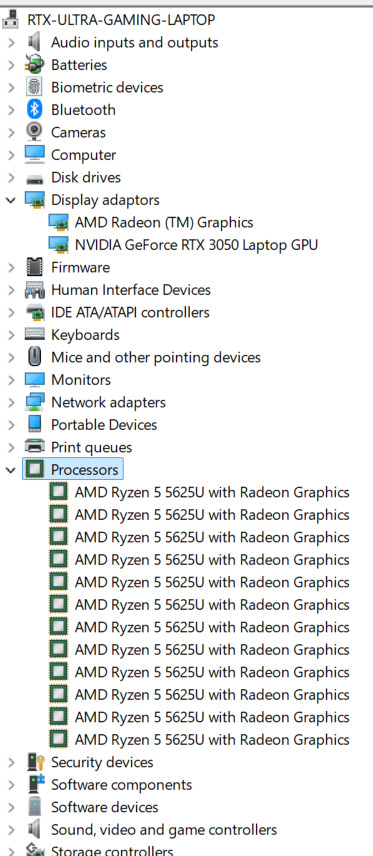Click the Batteries category icon
The image size is (373, 856).
[x=34, y=65]
